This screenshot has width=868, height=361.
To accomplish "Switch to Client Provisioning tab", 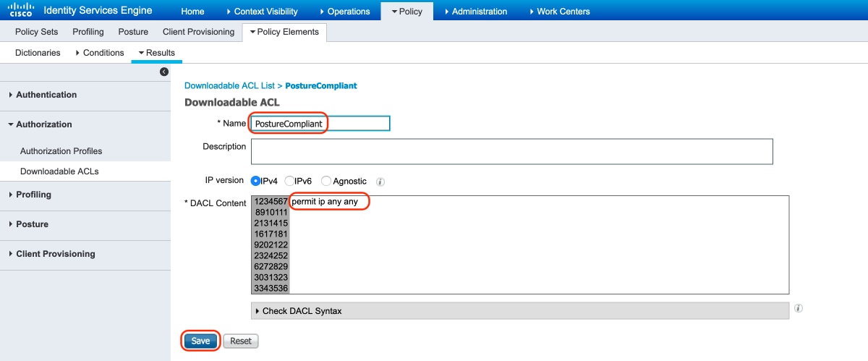I will (198, 32).
